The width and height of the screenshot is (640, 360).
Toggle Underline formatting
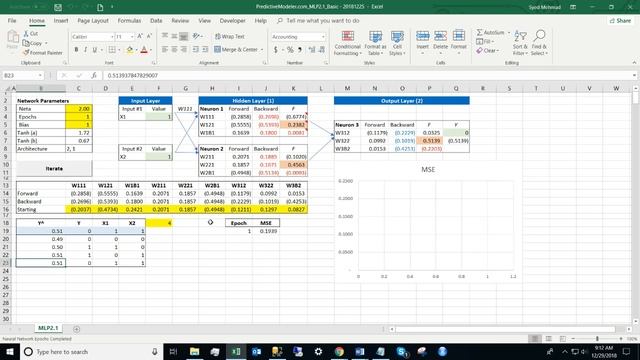[x=95, y=50]
